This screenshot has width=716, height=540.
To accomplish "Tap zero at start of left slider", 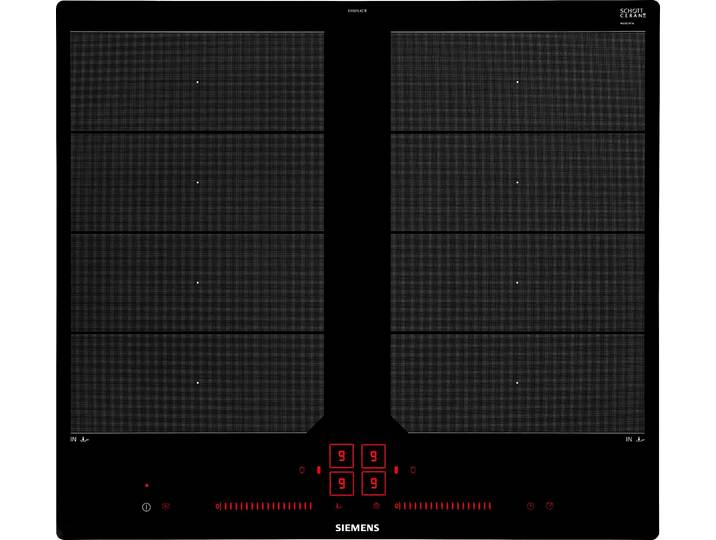I will (218, 506).
